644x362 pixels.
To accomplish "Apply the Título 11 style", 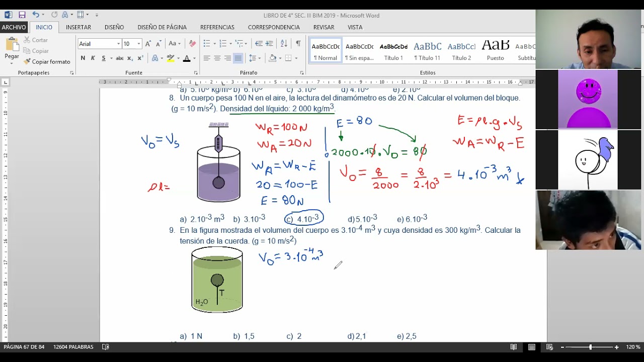I will pos(427,51).
